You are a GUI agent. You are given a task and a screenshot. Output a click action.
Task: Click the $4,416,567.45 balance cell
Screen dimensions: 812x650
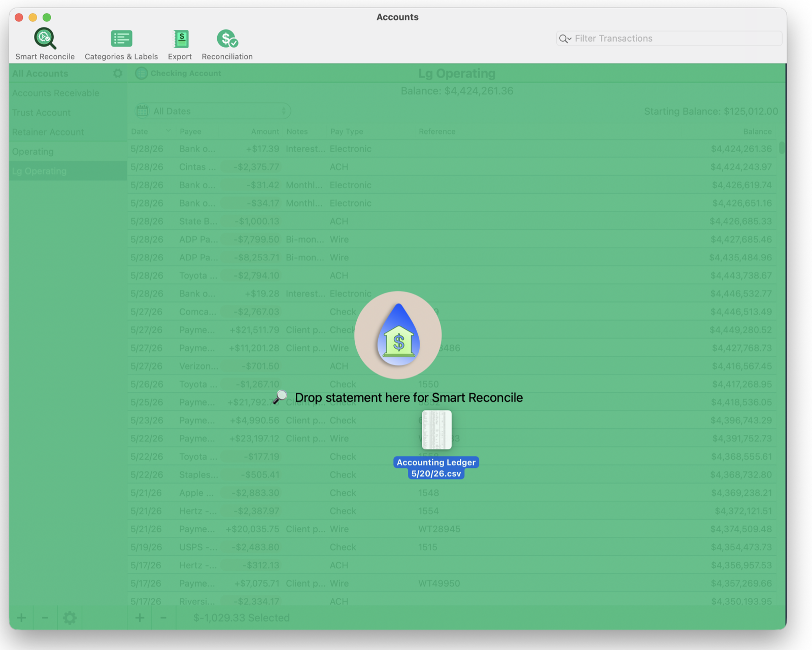pyautogui.click(x=742, y=366)
